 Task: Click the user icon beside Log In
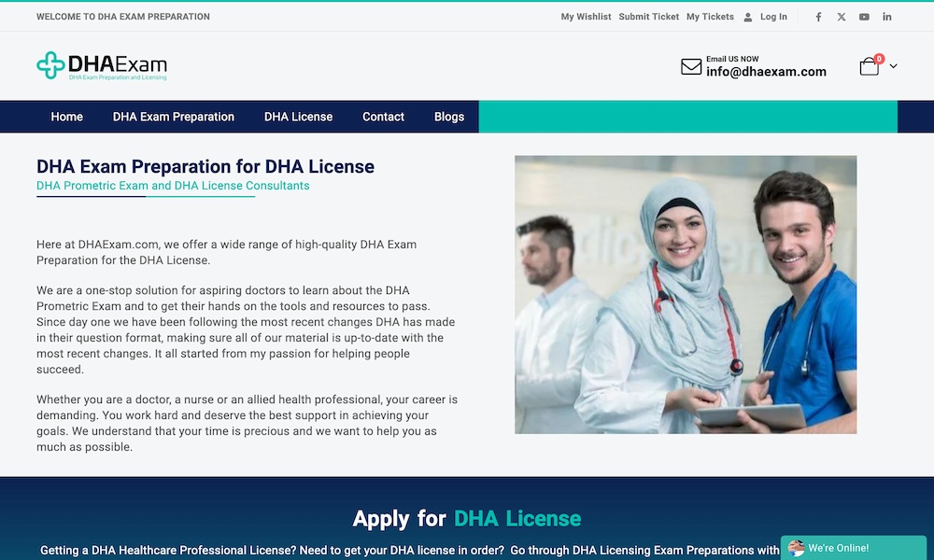point(747,17)
